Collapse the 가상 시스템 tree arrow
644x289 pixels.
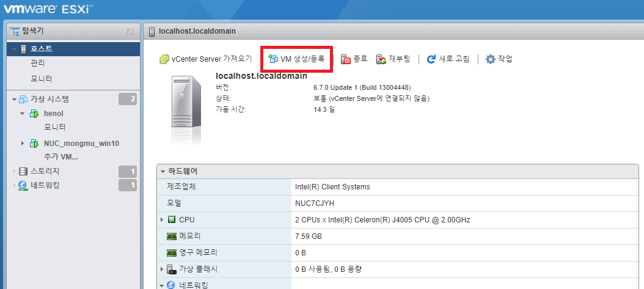click(15, 100)
